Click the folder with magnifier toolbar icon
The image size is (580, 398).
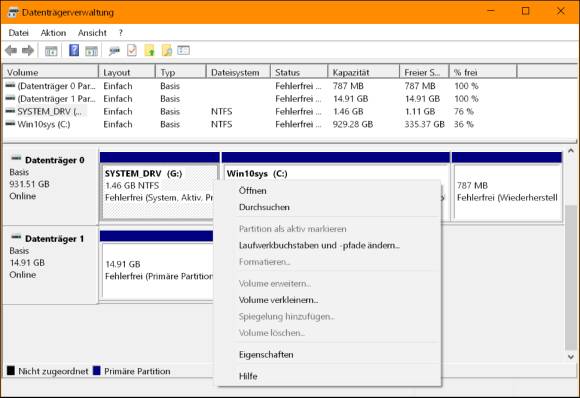pyautogui.click(x=167, y=50)
